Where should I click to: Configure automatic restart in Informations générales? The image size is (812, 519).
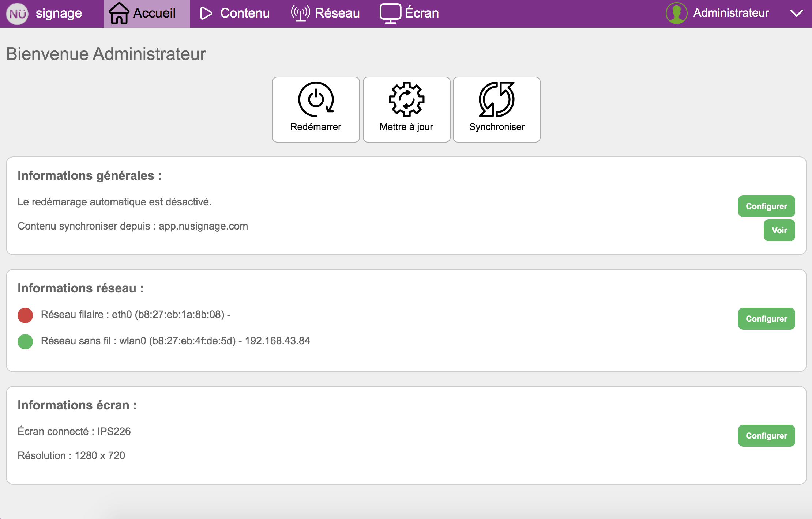pos(766,206)
